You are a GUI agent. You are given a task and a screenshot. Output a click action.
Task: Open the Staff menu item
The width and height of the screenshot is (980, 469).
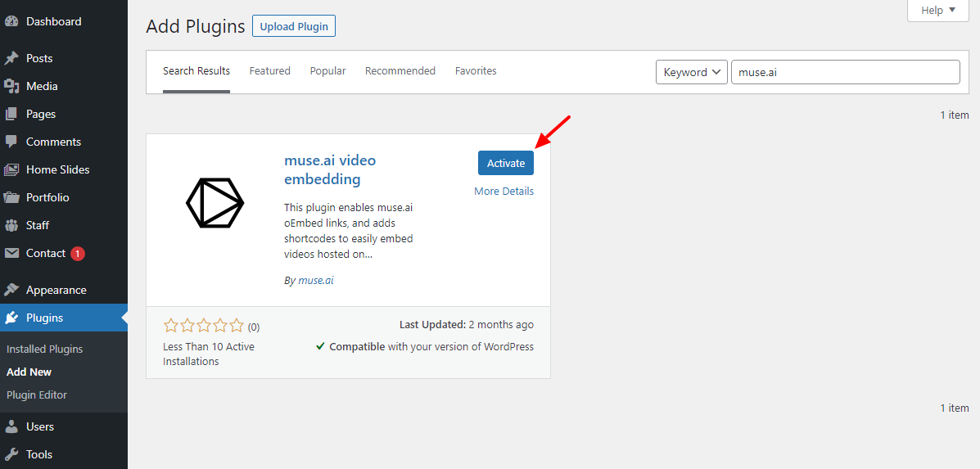point(64,225)
